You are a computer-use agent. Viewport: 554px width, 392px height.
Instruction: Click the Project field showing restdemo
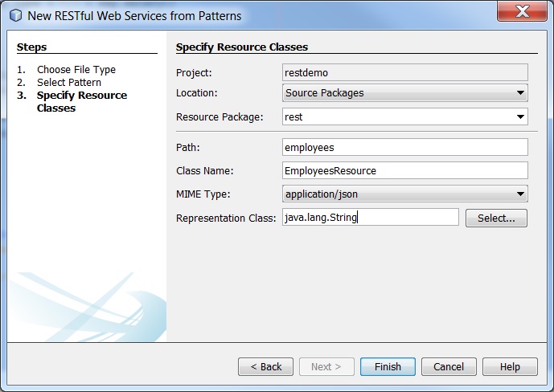(405, 72)
